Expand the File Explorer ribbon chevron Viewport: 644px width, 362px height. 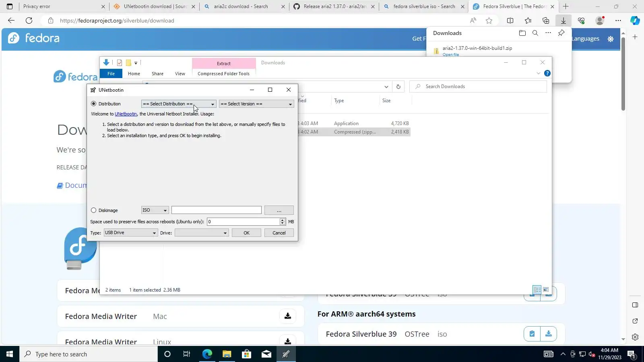539,73
